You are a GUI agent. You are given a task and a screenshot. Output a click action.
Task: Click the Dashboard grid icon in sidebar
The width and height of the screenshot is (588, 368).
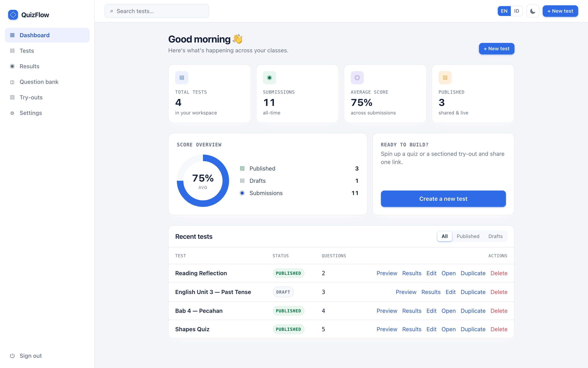click(x=12, y=35)
